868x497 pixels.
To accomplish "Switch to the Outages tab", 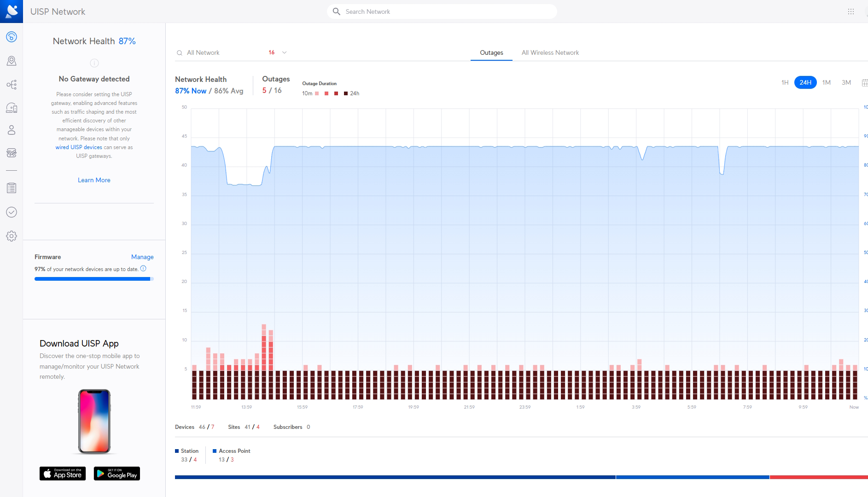I will pos(491,52).
